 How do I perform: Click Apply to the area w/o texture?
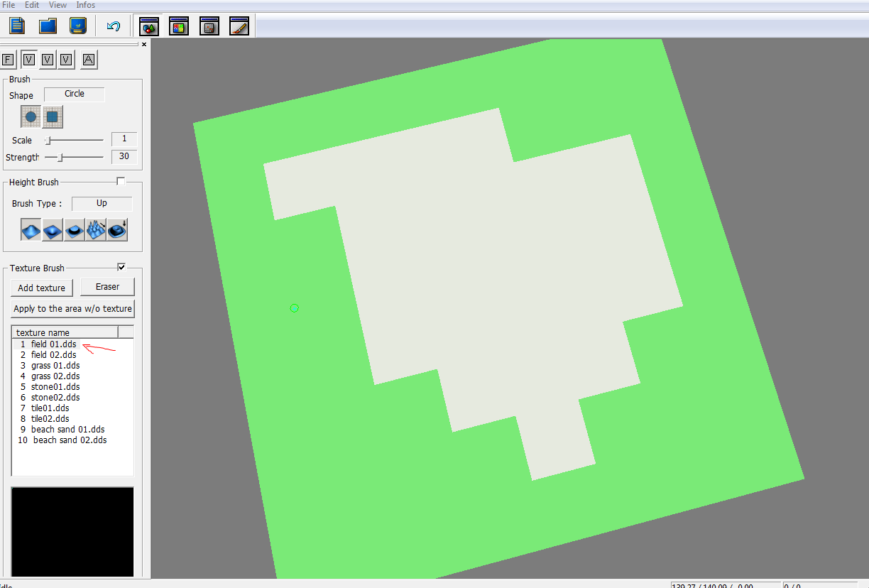pos(72,308)
